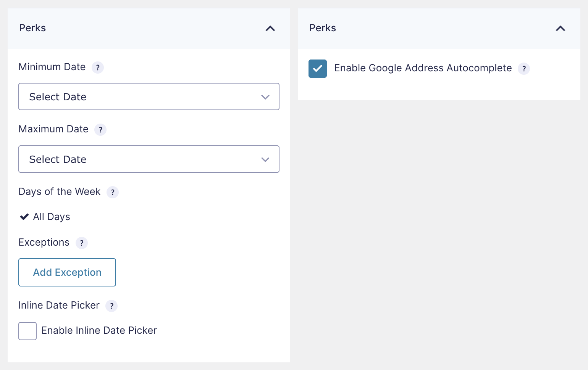The image size is (588, 370).
Task: Open the Maximum Date help tooltip icon
Action: (100, 130)
